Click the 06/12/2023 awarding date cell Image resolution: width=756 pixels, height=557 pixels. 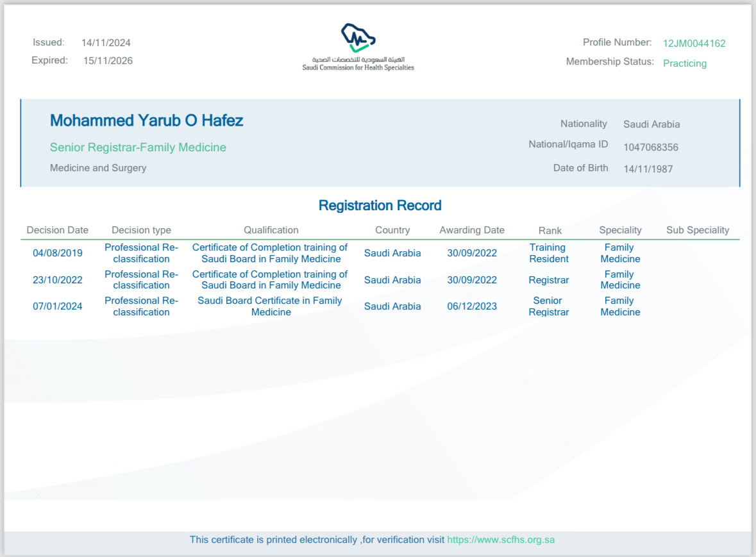[472, 306]
